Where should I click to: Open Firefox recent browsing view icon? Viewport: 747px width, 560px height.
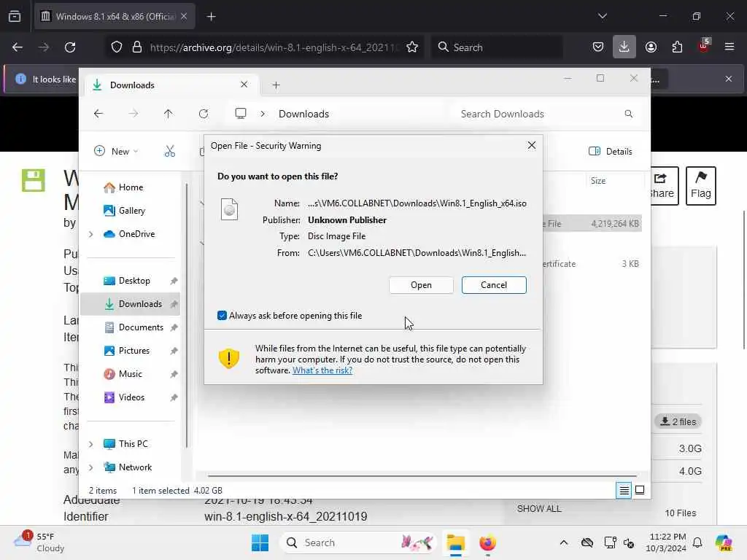click(15, 16)
